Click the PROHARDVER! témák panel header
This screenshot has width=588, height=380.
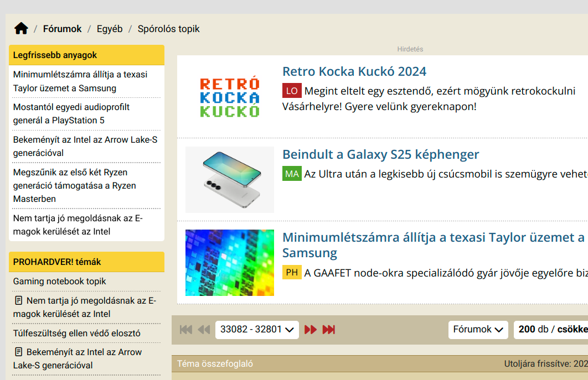(86, 262)
